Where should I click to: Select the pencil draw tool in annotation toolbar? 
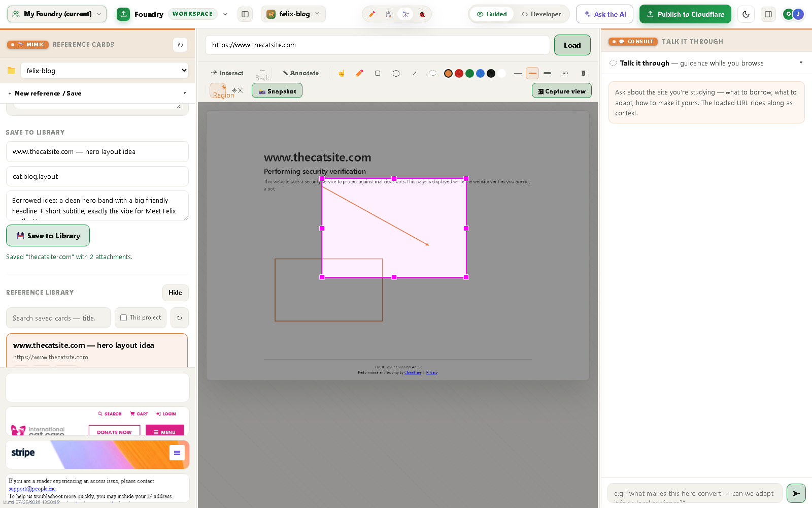(359, 73)
